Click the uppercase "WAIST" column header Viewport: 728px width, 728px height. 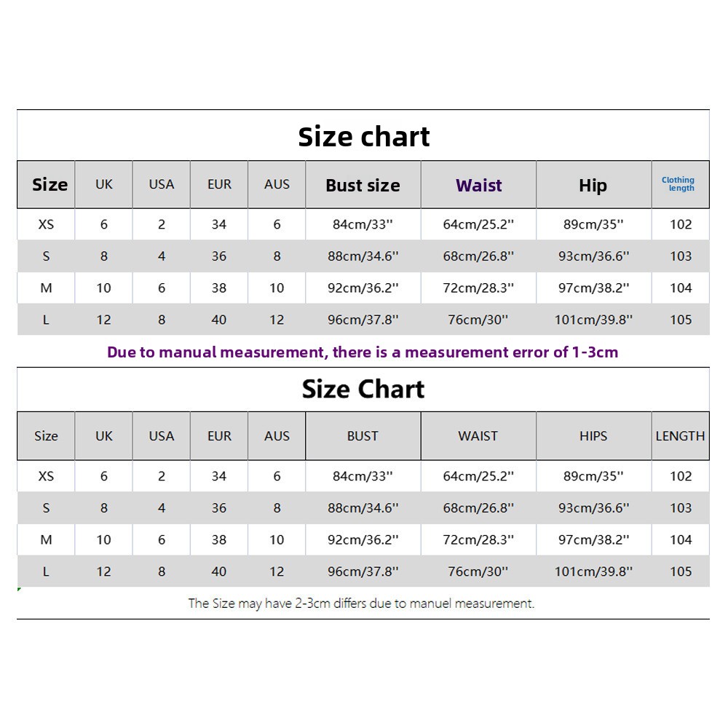click(478, 436)
